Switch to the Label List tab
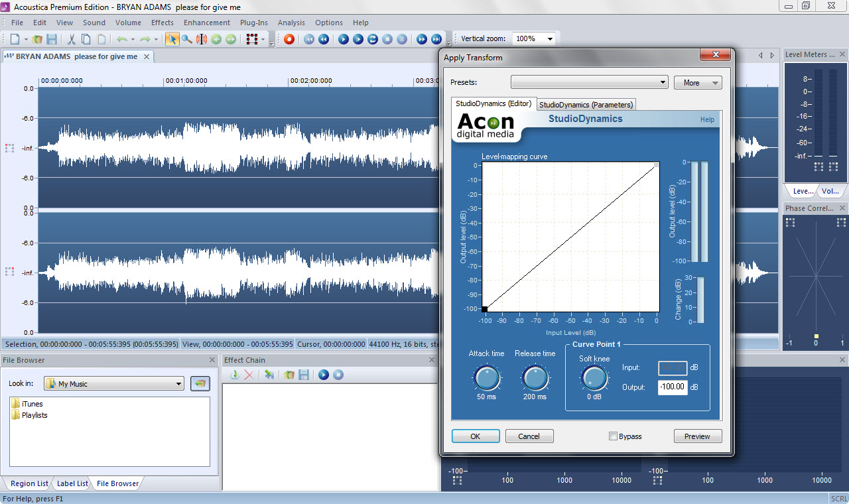The height and width of the screenshot is (504, 849). point(72,483)
